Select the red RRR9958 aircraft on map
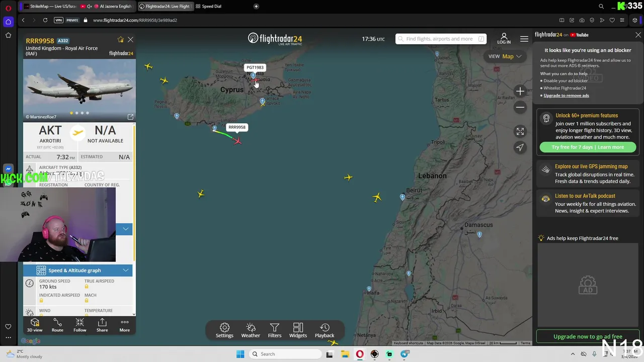The width and height of the screenshot is (644, 362). coord(237,141)
